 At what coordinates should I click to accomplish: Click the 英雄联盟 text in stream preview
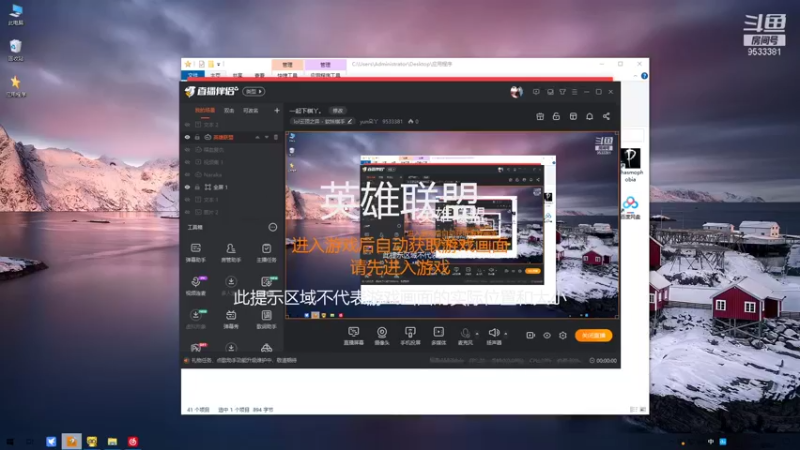point(399,200)
